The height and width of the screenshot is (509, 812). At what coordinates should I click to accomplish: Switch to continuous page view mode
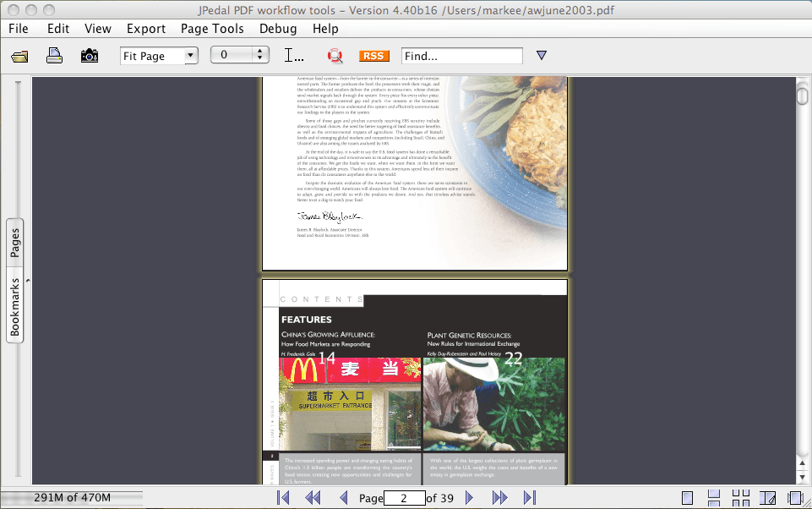pos(714,498)
